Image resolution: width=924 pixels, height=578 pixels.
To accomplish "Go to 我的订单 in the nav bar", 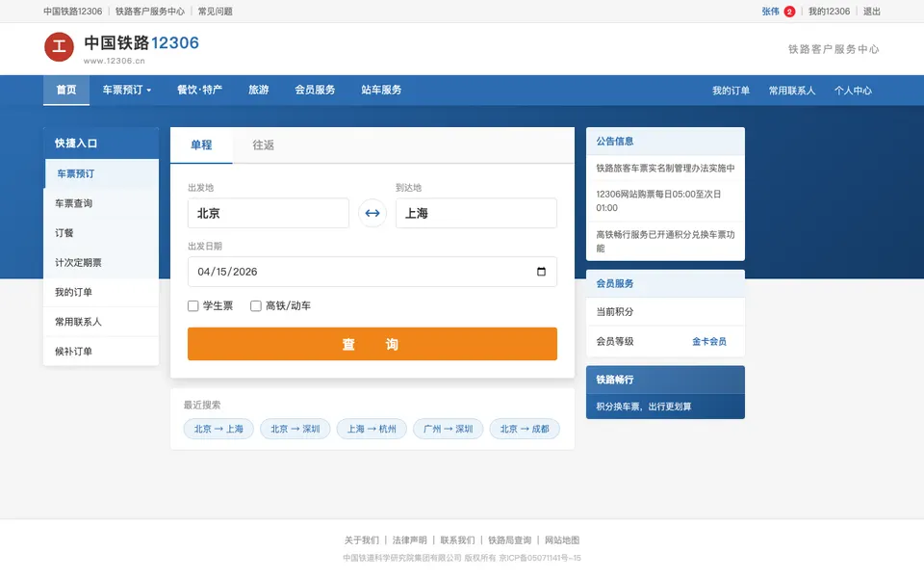I will [731, 91].
